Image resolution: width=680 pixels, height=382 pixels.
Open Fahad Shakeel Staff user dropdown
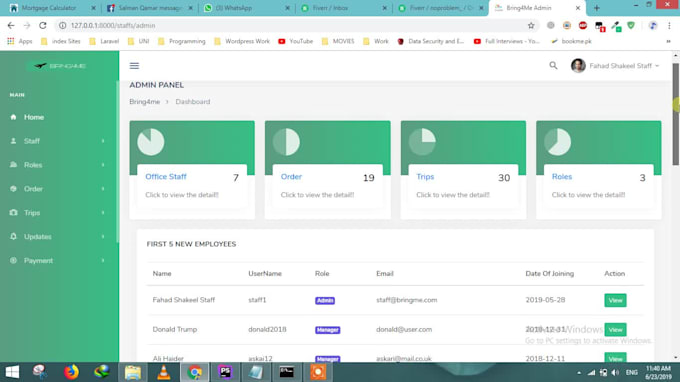[624, 66]
